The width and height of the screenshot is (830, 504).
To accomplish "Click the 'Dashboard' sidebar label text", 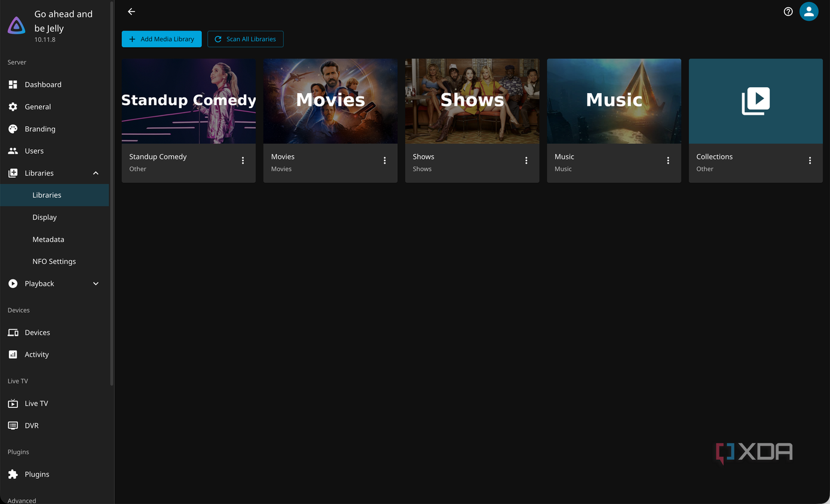I will [43, 84].
